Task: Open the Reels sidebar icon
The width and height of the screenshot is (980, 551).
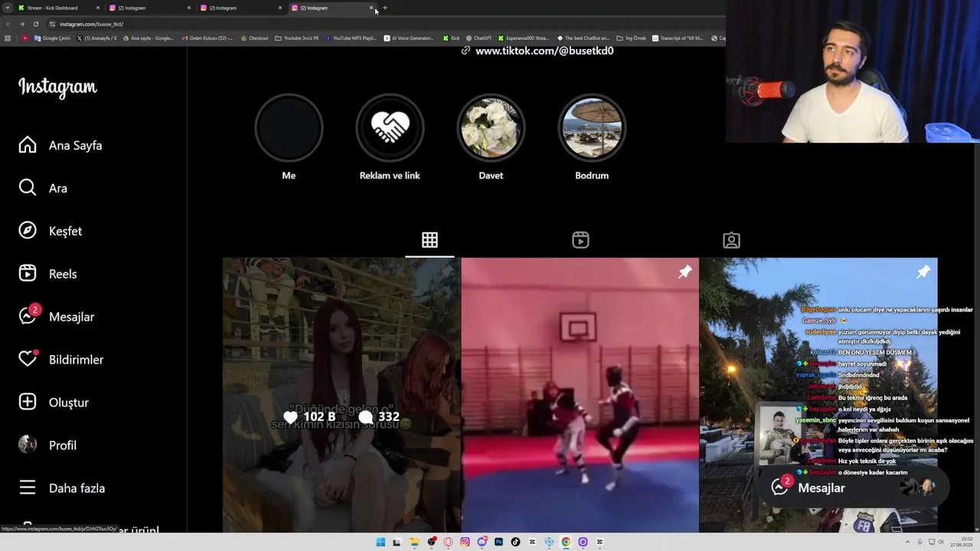Action: tap(28, 274)
